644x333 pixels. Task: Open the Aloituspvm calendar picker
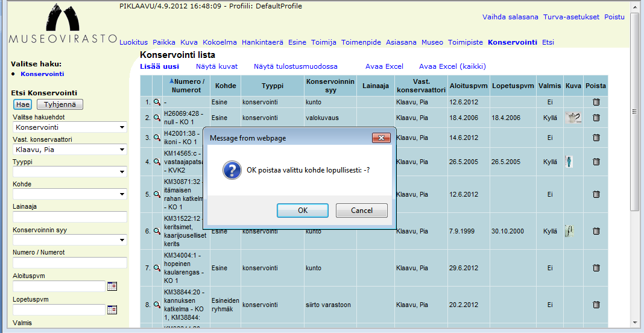(112, 286)
